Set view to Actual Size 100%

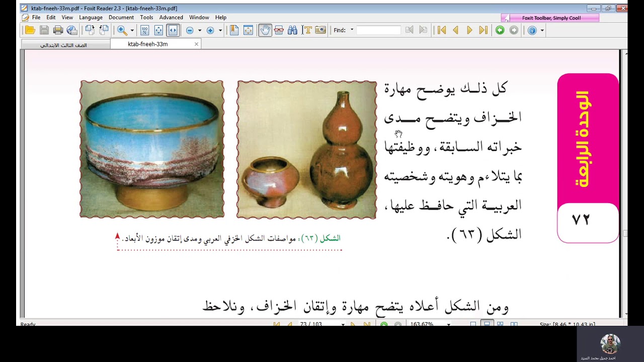(145, 30)
